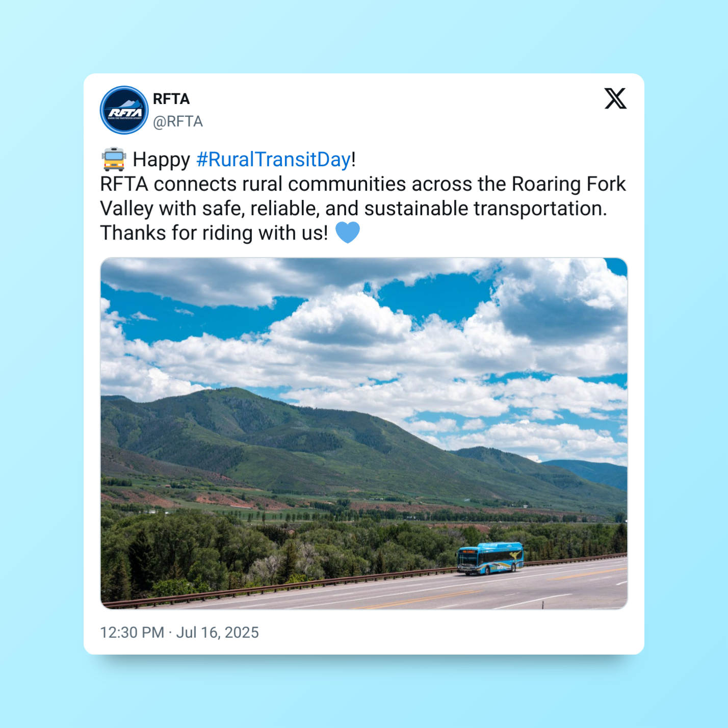Click the word Valley in tweet text
This screenshot has height=728, width=728.
(127, 209)
